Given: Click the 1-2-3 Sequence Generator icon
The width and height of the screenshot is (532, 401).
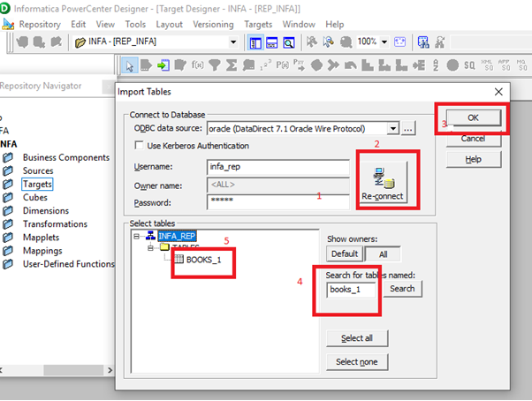Looking at the screenshot, I should [x=265, y=65].
